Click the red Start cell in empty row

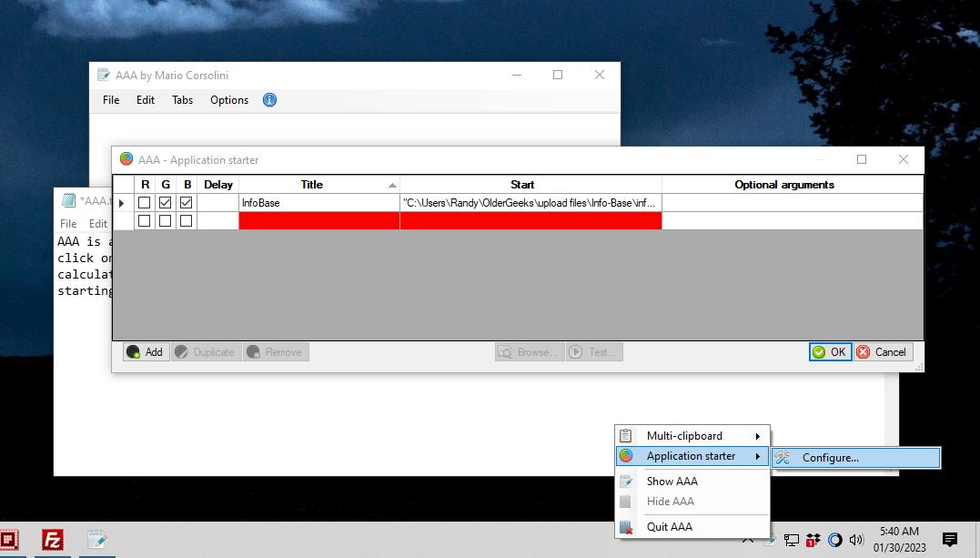[530, 221]
